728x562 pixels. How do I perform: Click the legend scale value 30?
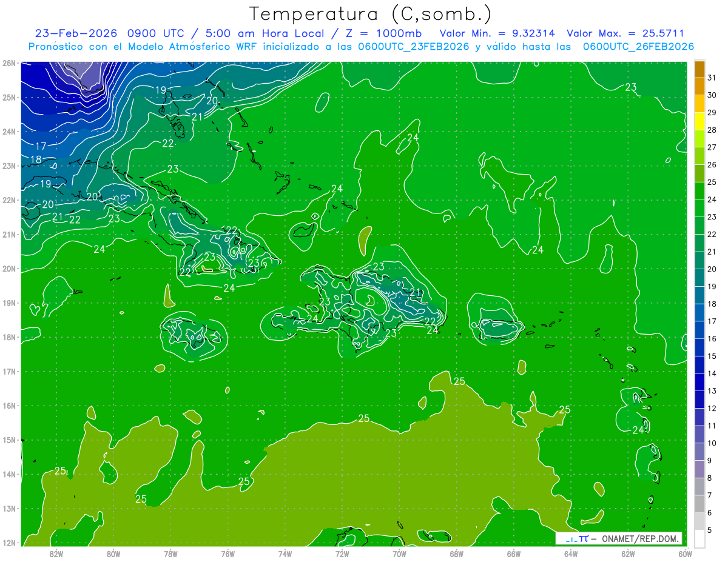click(x=712, y=95)
